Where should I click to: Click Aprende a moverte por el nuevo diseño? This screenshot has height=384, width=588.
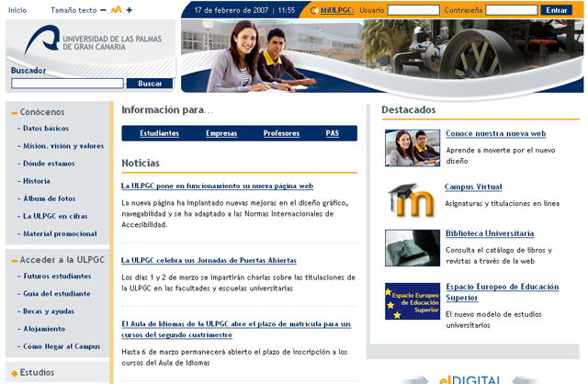click(x=500, y=155)
